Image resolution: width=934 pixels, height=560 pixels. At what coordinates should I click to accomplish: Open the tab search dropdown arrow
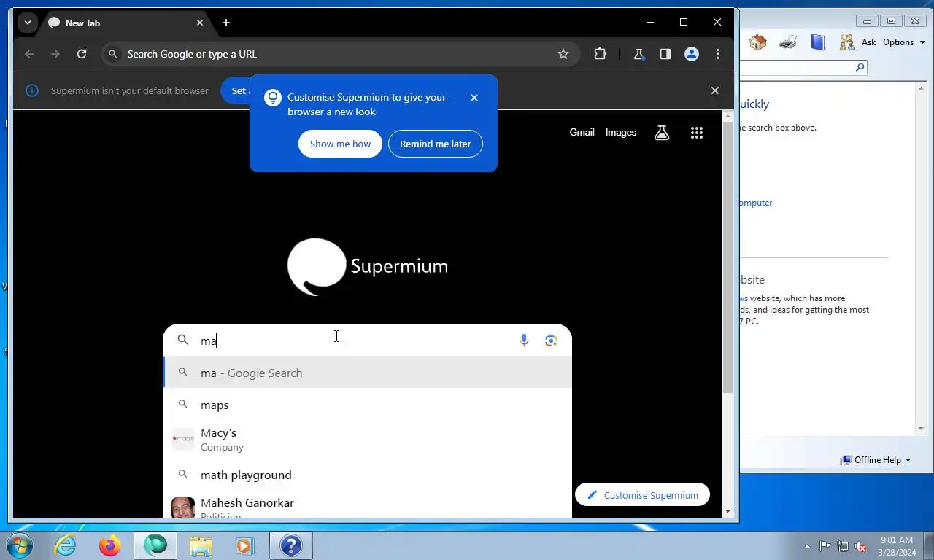click(27, 23)
